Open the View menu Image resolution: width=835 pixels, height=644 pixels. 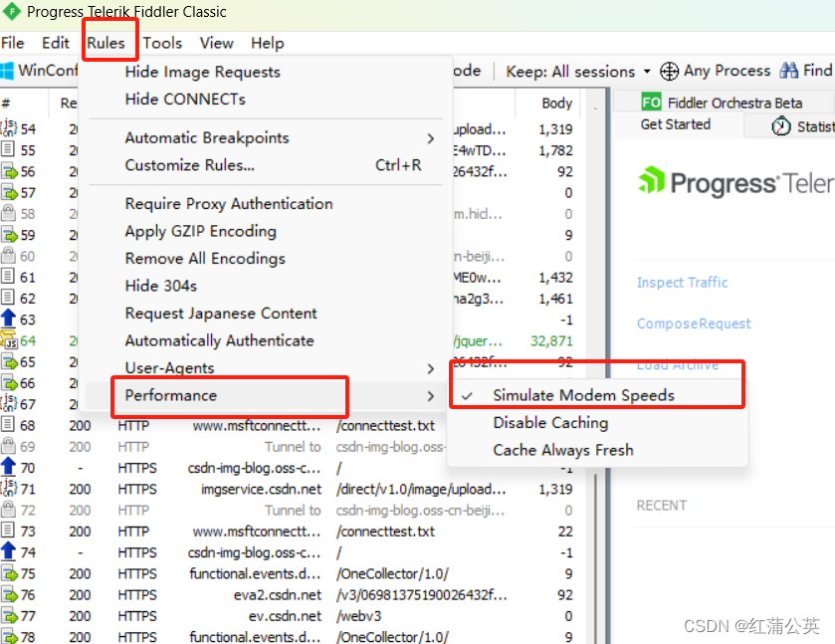pyautogui.click(x=216, y=43)
